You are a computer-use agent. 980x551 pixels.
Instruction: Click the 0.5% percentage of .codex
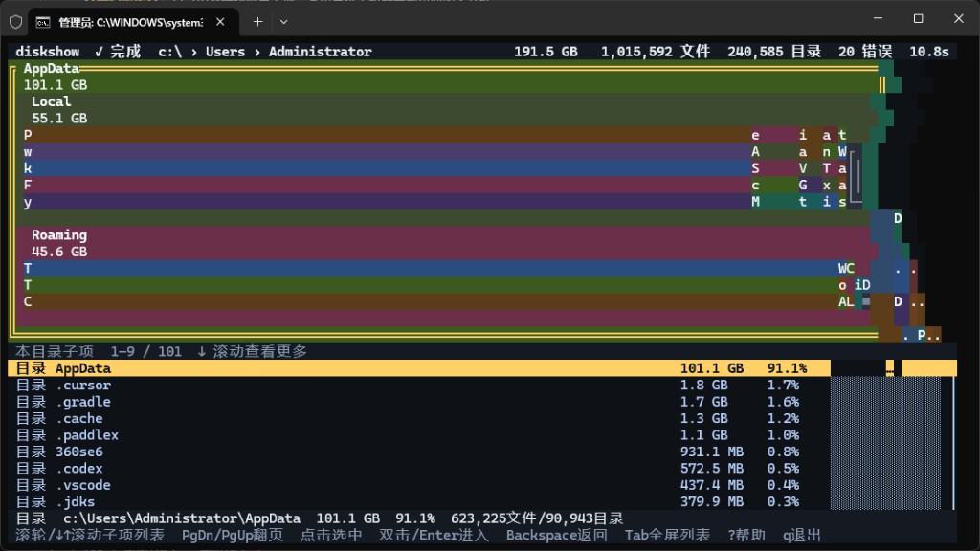point(783,468)
